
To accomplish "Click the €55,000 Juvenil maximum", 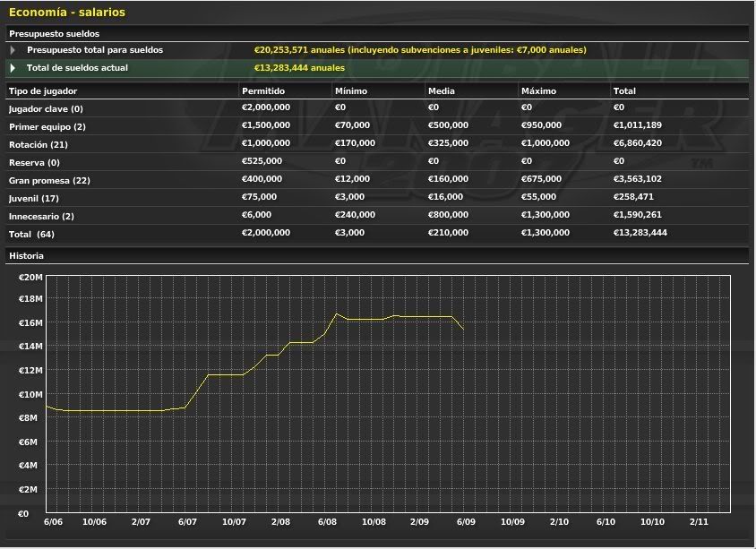I will click(x=538, y=197).
